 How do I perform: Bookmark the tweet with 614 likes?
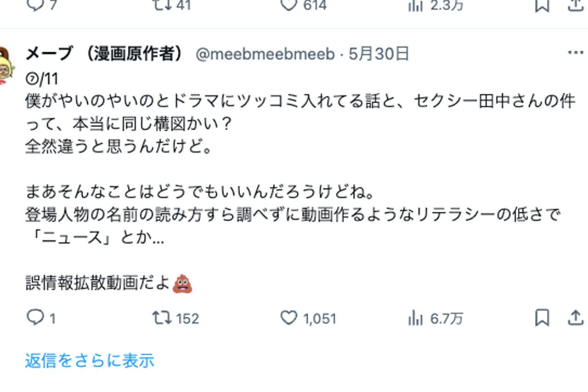coord(542,5)
